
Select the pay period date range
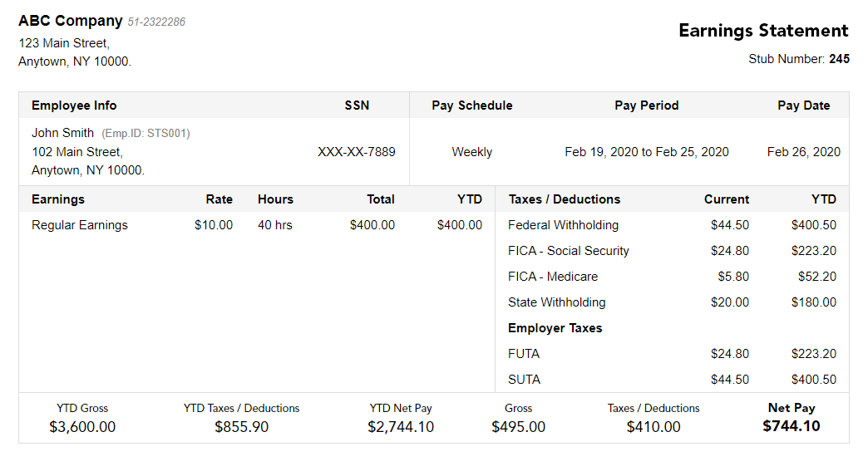click(x=647, y=152)
